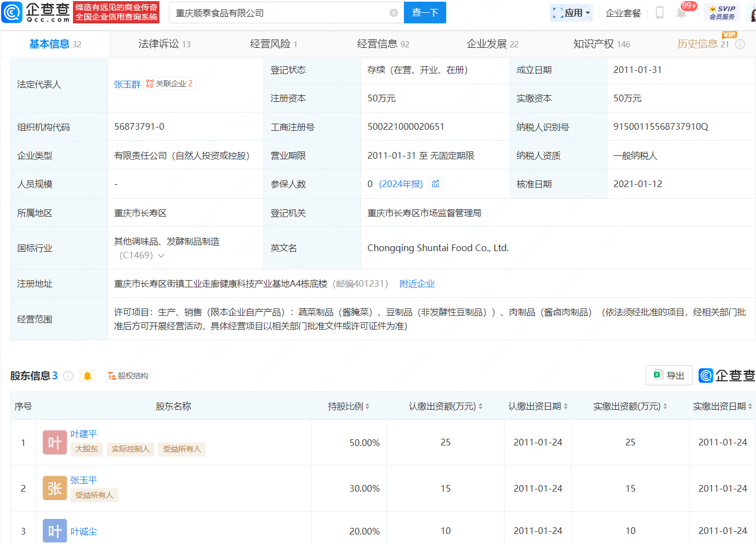Open the Qcc.com logo home link
The height and width of the screenshot is (544, 756).
click(36, 12)
